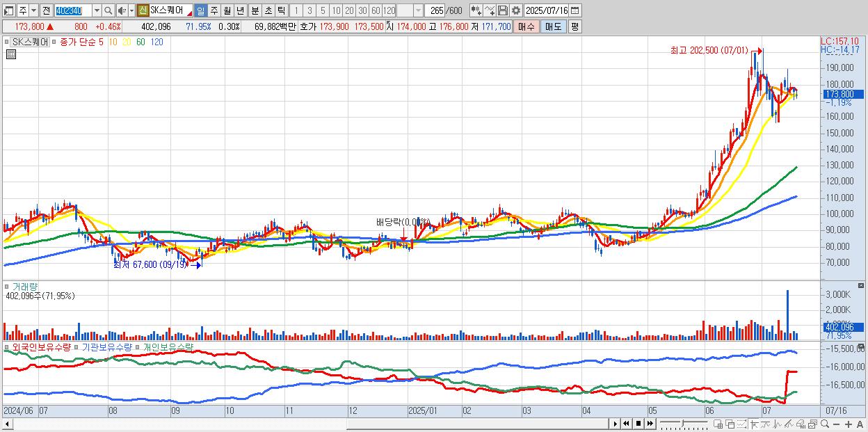Click the A text tool icon at bottom right
868x432 pixels.
(x=860, y=424)
